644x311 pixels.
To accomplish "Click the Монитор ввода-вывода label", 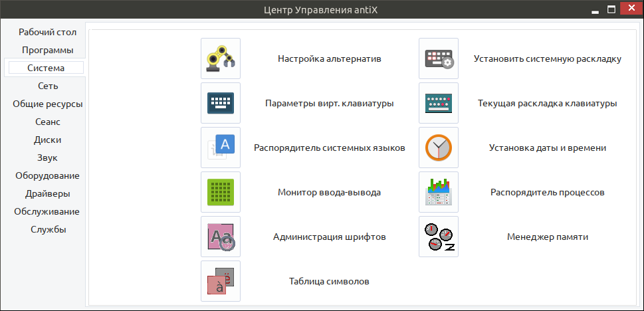I will click(x=330, y=192).
